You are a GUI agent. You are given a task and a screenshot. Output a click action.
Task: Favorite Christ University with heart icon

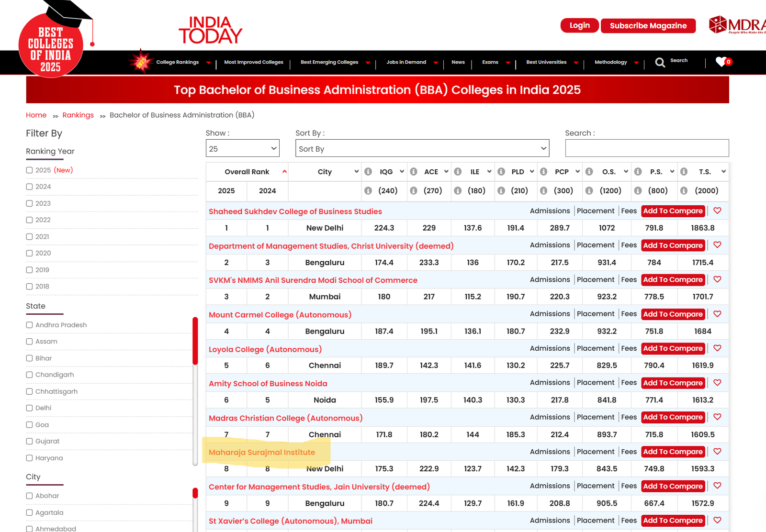pos(717,245)
